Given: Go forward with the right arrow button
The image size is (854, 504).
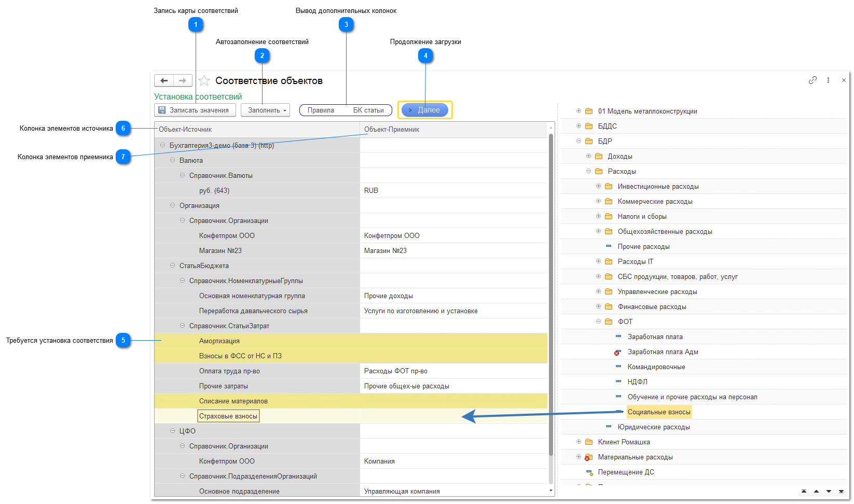Looking at the screenshot, I should (183, 80).
